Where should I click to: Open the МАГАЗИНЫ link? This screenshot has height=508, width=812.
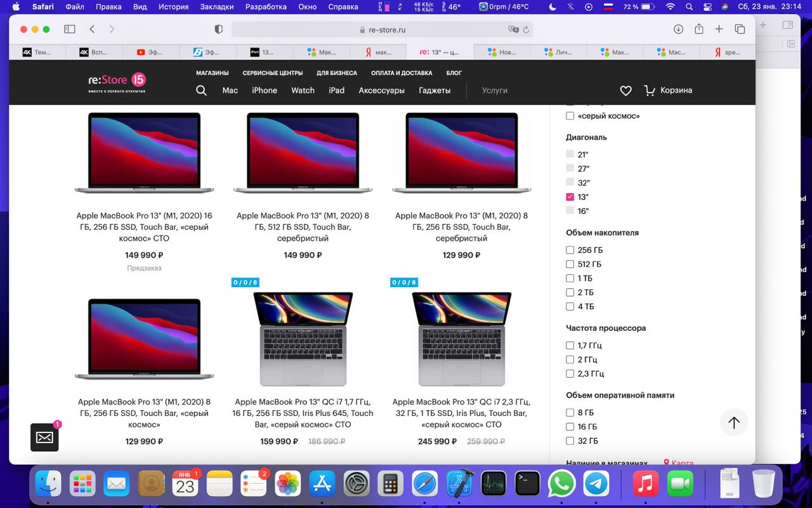point(213,73)
